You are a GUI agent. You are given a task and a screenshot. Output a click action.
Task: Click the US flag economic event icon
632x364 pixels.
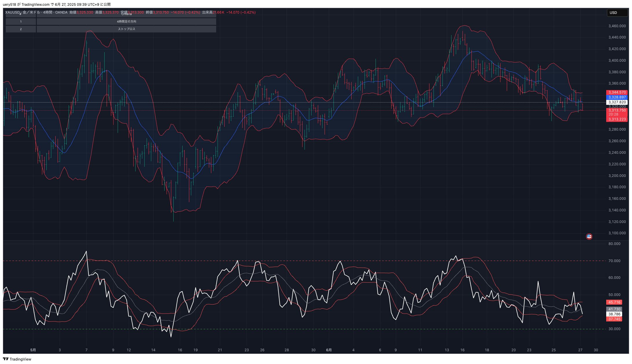tap(589, 237)
